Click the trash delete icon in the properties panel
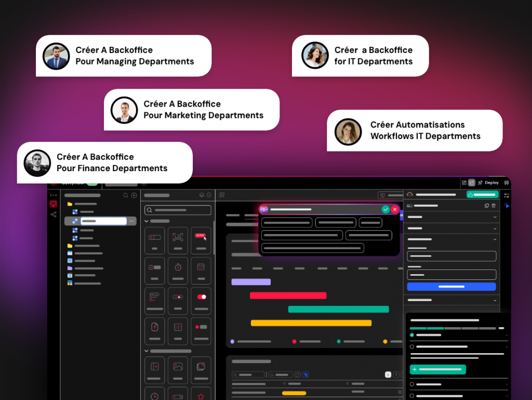The image size is (532, 400). (494, 205)
